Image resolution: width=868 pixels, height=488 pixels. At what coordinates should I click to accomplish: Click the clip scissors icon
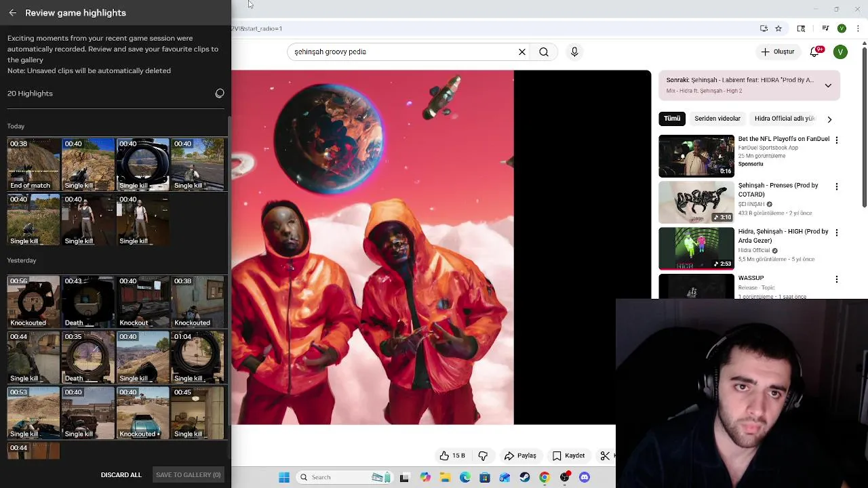(x=605, y=455)
